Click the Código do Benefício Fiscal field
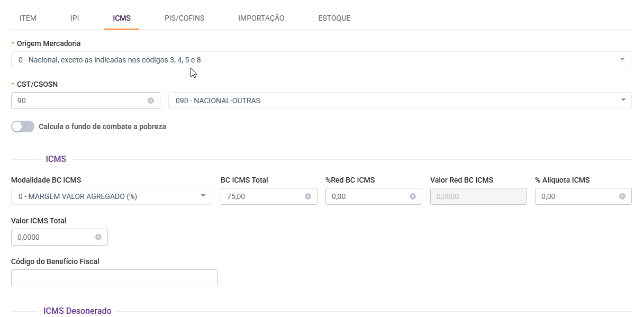Screen dimensions: 644x317 point(114,278)
